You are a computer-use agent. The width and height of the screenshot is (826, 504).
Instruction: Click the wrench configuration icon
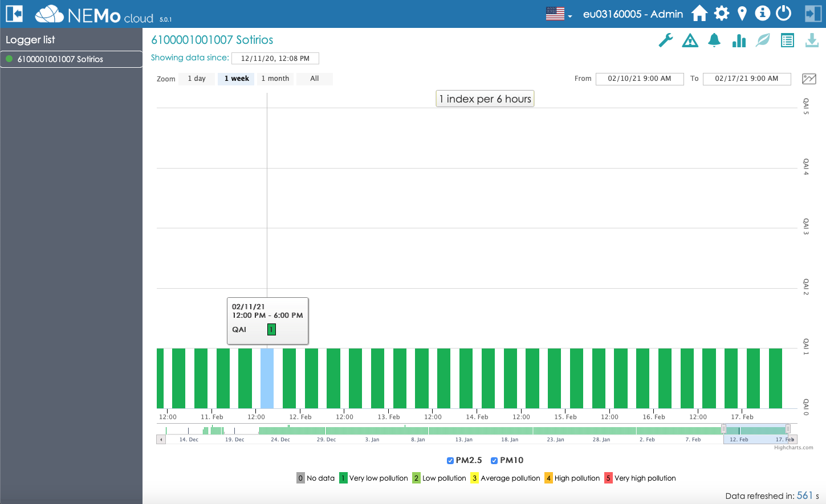click(665, 40)
